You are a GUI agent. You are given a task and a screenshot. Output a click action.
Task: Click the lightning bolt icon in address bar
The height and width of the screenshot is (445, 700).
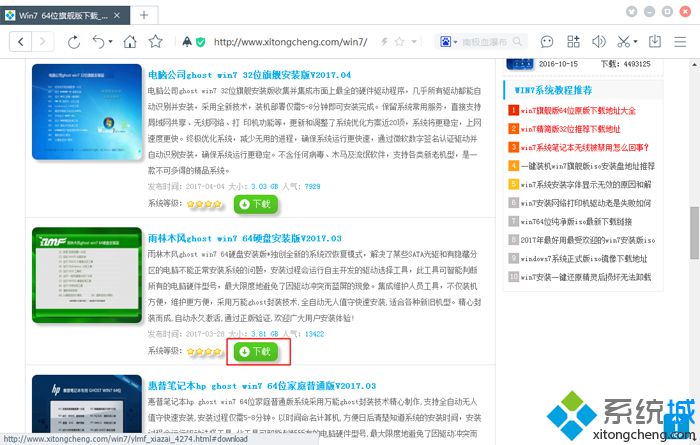pyautogui.click(x=384, y=42)
